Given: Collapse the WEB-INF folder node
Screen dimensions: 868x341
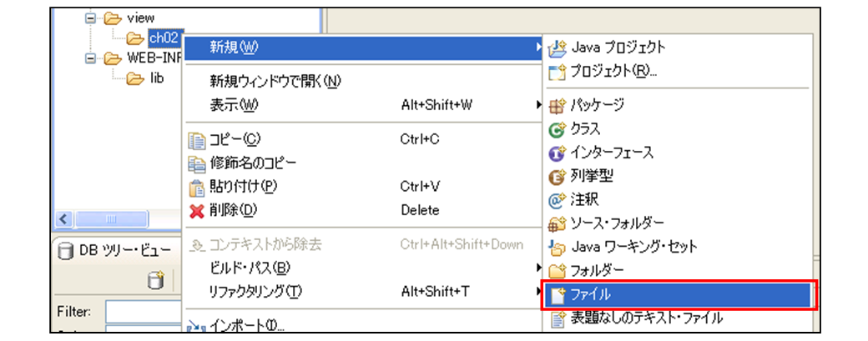Looking at the screenshot, I should click(90, 58).
